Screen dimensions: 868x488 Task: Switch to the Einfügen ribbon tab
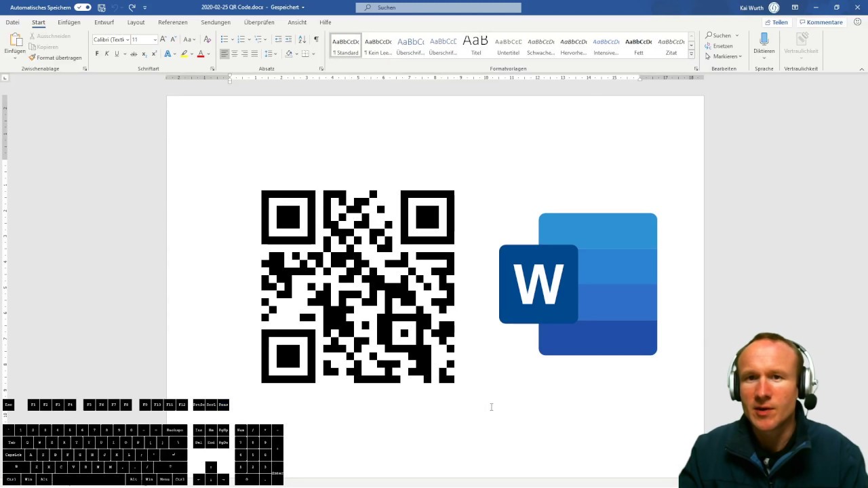tap(69, 22)
